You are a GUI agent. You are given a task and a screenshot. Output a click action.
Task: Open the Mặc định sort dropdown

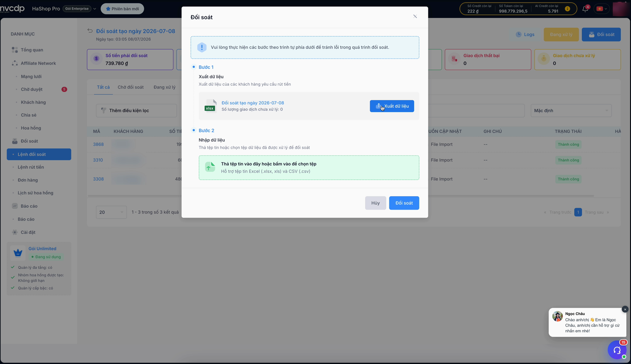(x=571, y=111)
